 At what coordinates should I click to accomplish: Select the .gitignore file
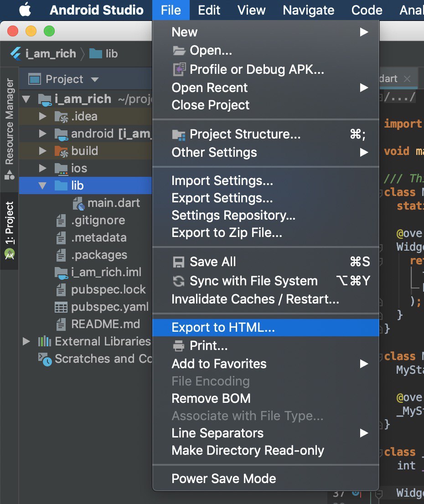[91, 221]
